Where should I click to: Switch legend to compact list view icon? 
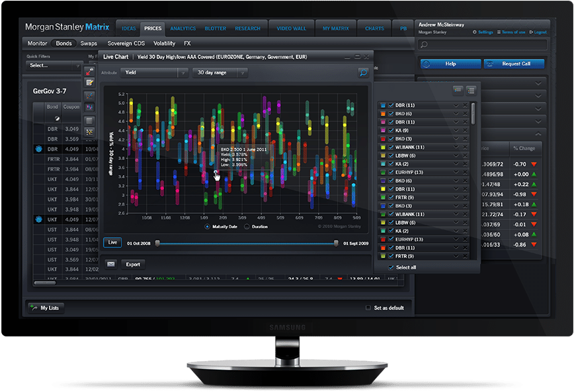(458, 89)
